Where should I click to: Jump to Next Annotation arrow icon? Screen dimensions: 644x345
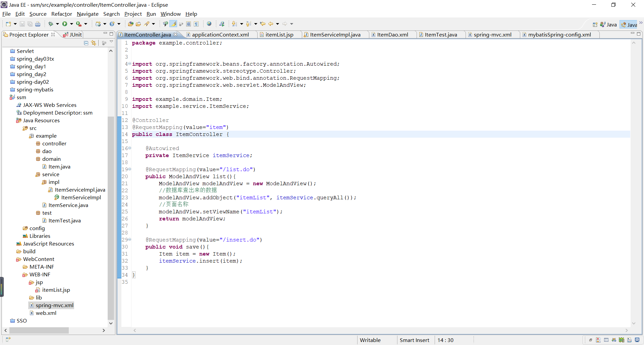[234, 24]
